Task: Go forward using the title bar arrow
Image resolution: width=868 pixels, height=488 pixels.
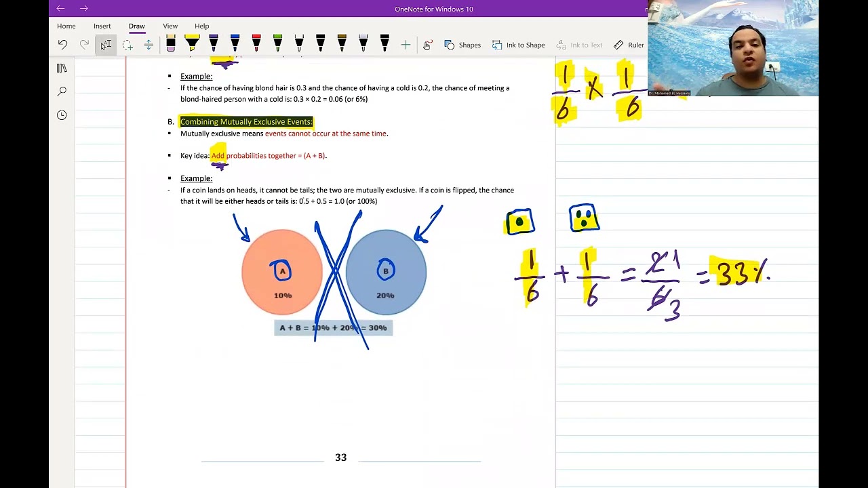Action: (x=84, y=9)
